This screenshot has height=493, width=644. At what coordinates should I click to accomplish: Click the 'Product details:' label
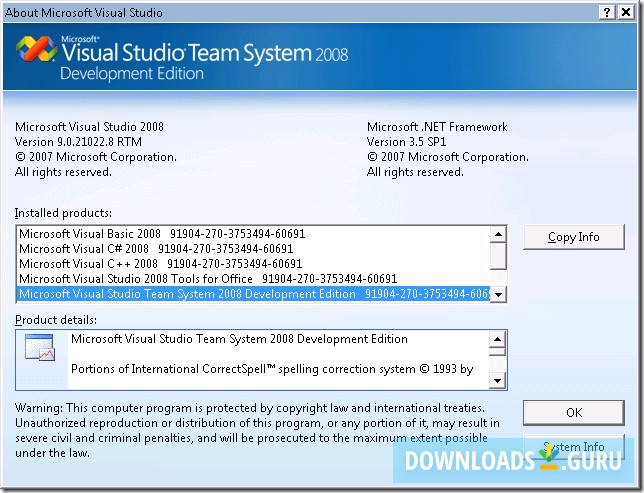pyautogui.click(x=56, y=320)
